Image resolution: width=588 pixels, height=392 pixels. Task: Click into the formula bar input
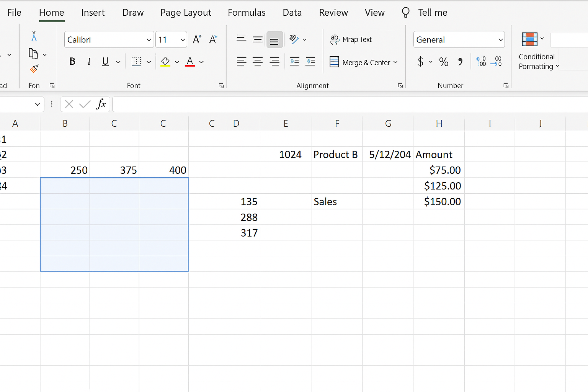click(350, 104)
